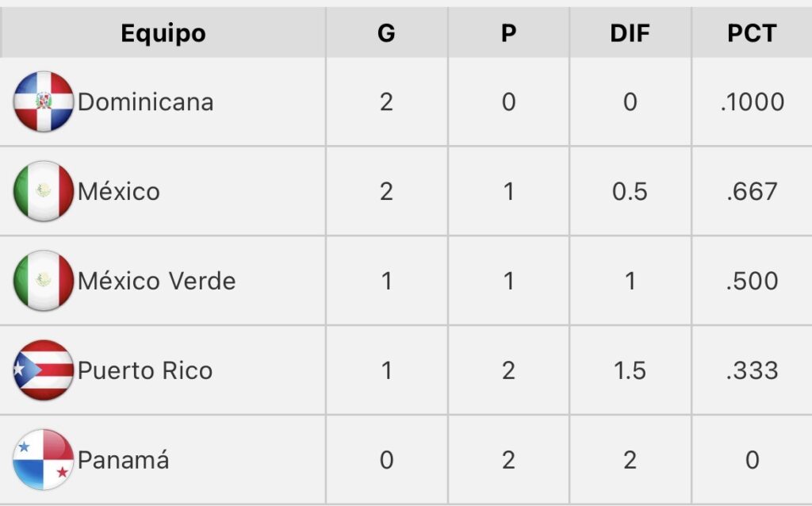
Task: Click the G column header
Action: coord(386,33)
